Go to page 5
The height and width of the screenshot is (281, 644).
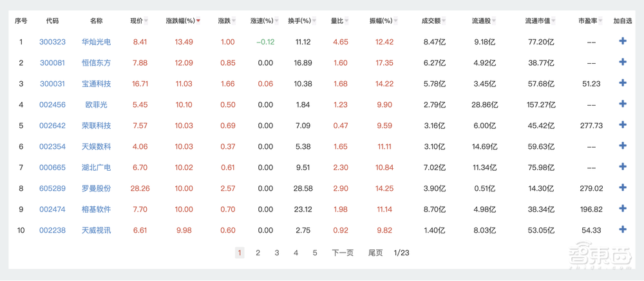[x=315, y=253]
